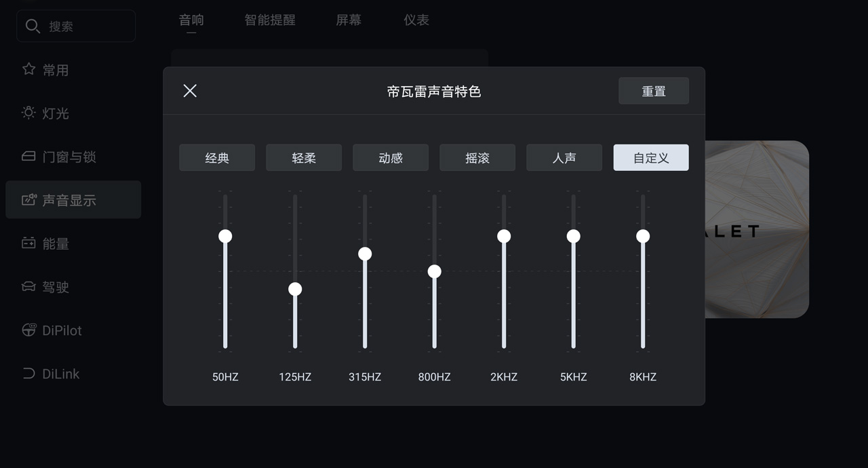Close the 帝瓦雷声音特色 dialog
This screenshot has width=868, height=468.
(189, 90)
